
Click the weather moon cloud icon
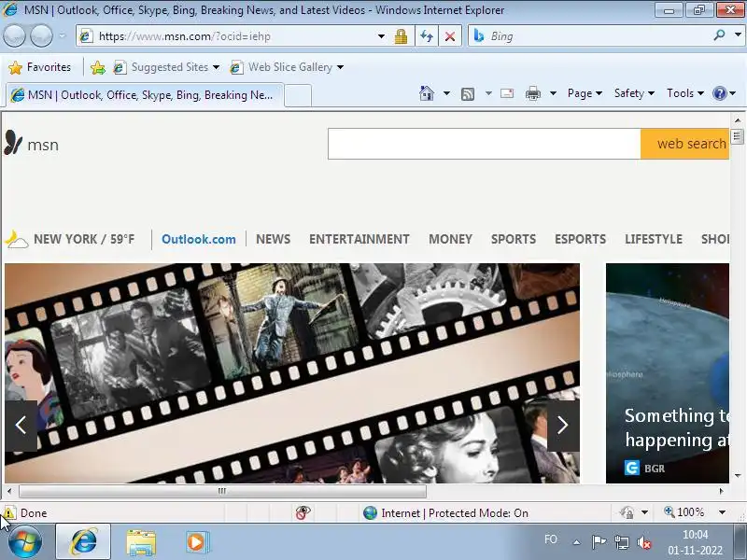click(x=16, y=240)
